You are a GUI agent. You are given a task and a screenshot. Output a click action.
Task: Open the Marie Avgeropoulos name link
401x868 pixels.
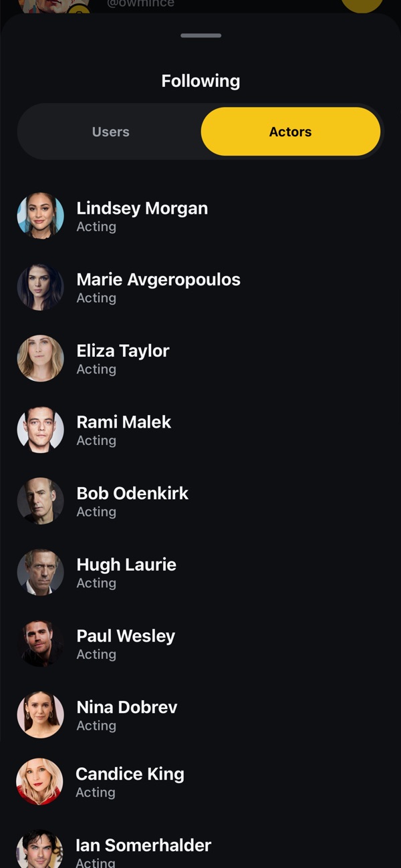click(x=158, y=279)
